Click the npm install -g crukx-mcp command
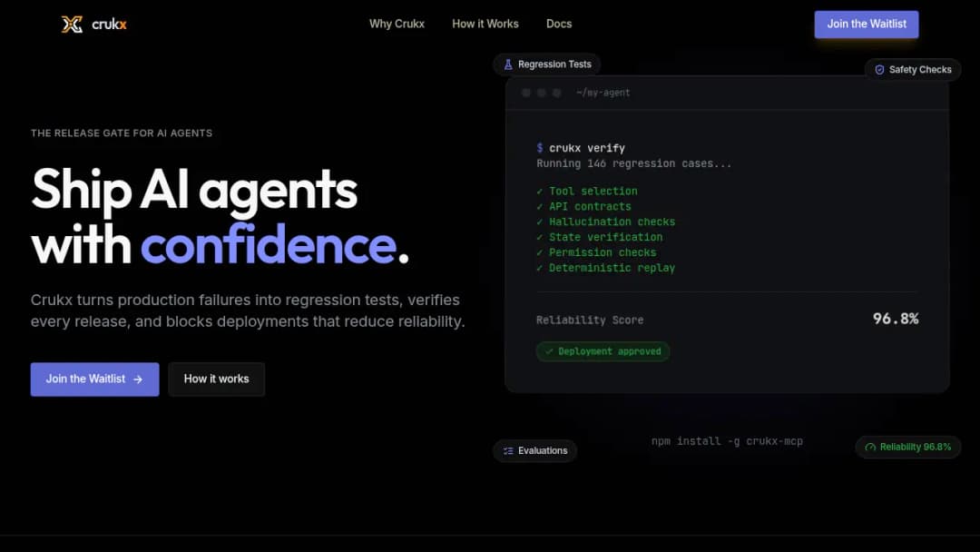980x552 pixels. point(727,441)
